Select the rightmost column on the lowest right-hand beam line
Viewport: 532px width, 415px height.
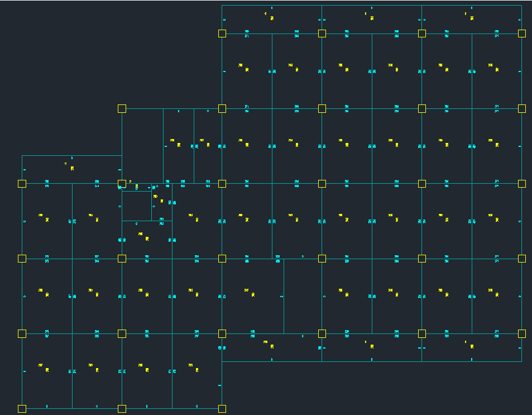(522, 334)
